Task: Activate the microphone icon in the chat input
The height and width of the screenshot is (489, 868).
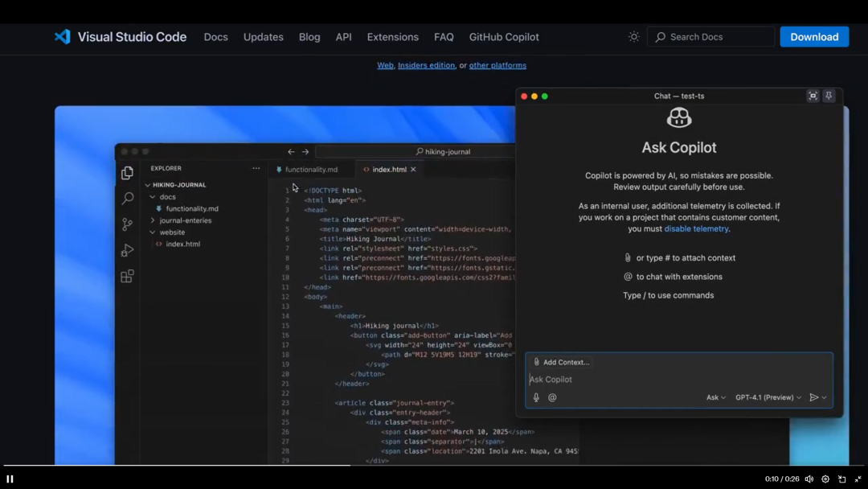Action: 535,397
